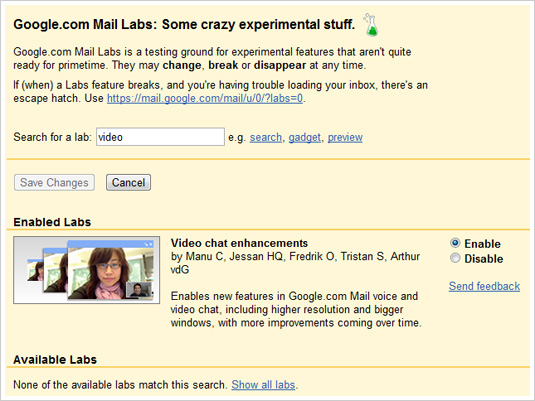Open the Send feedback link
The width and height of the screenshot is (535, 401).
[484, 286]
